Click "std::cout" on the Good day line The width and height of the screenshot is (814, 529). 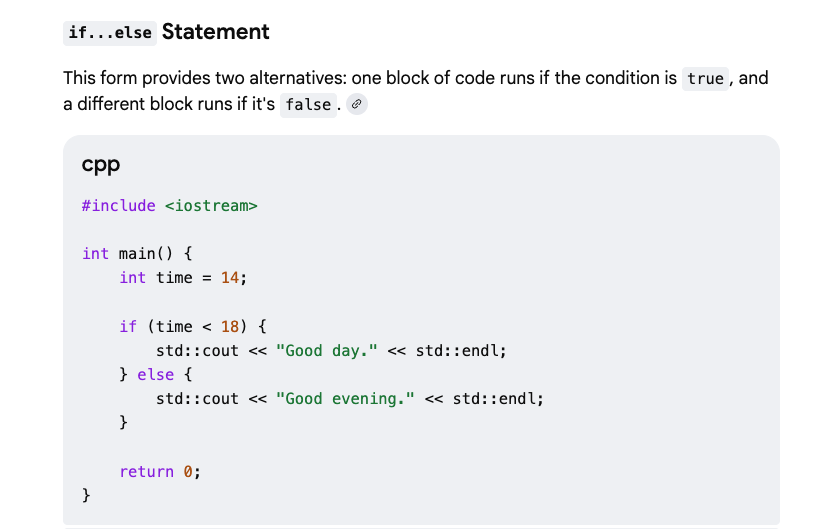(x=197, y=351)
